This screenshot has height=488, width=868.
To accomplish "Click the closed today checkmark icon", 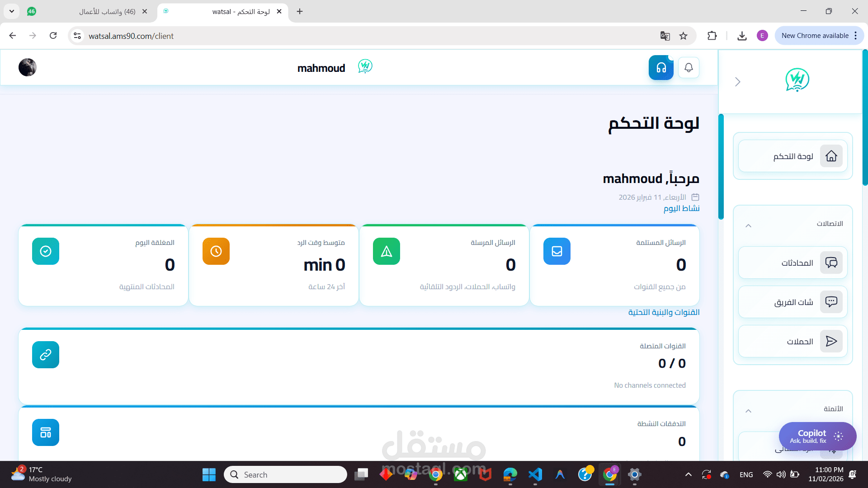I will tap(46, 251).
